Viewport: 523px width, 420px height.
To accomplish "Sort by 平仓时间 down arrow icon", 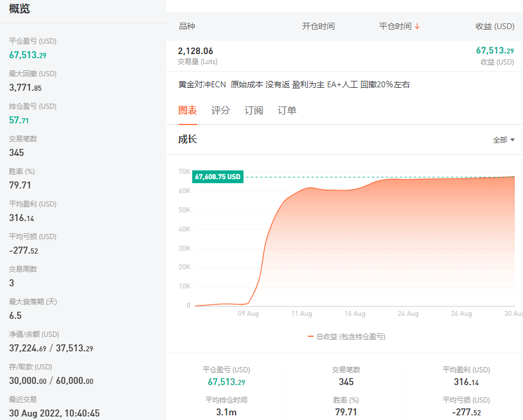I will point(417,26).
